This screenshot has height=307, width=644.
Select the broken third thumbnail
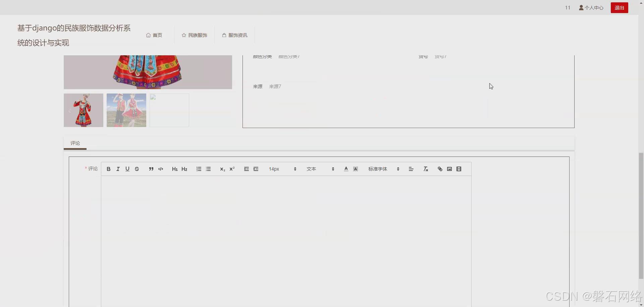[169, 110]
